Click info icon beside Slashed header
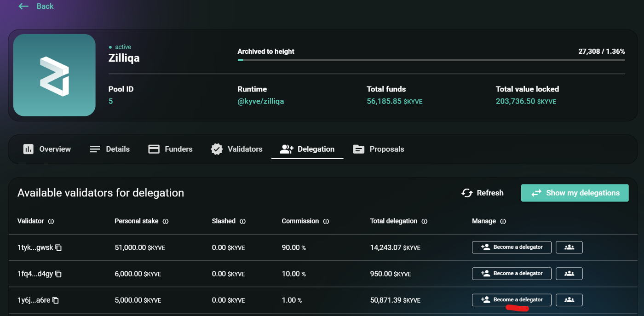Screen dimensions: 644x316 click(242, 221)
